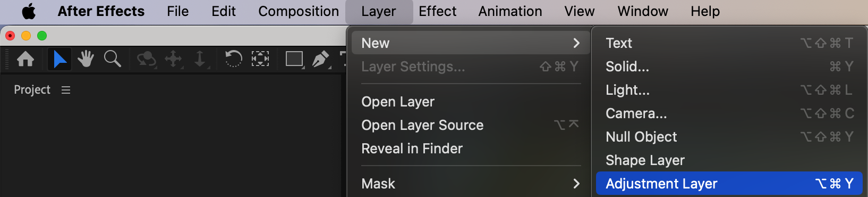Select the Selection arrow tool
This screenshot has height=197, width=868.
click(x=59, y=59)
